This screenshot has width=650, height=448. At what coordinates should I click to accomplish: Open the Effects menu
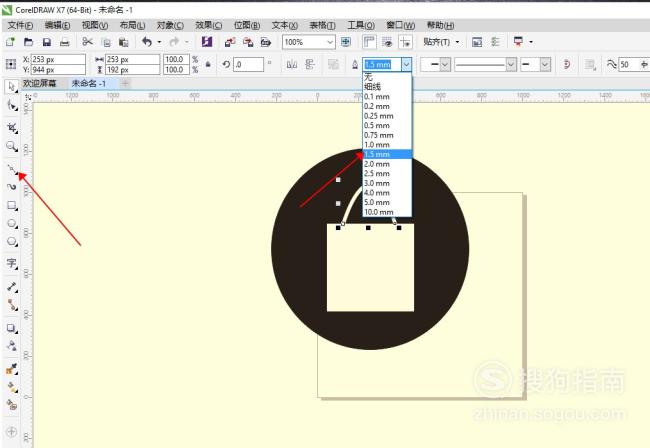(x=209, y=25)
